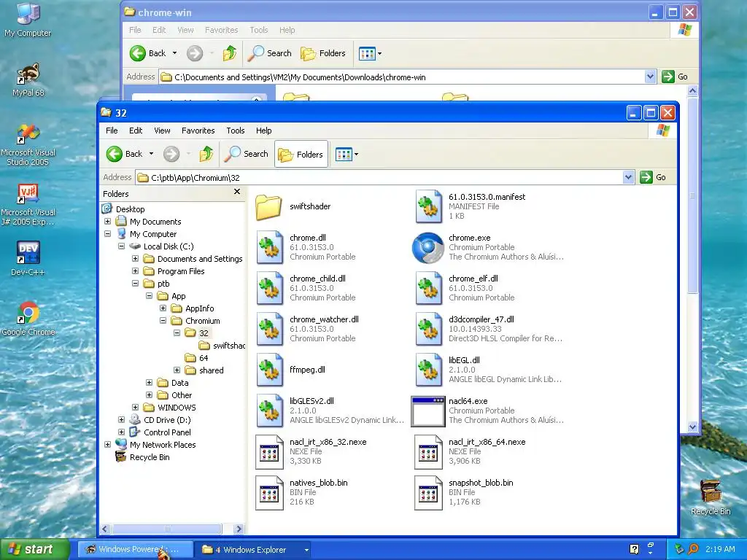Expand the AppInfo tree node
Viewport: 747px width, 560px height.
coord(163,308)
